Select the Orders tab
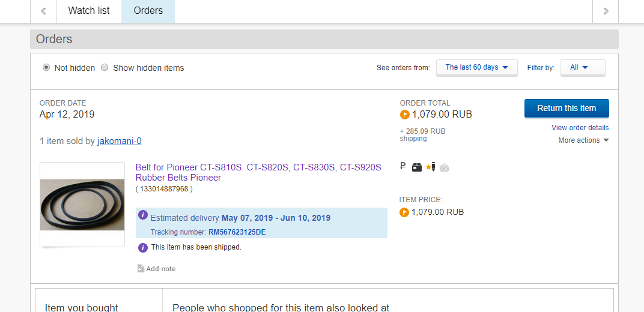 coord(148,11)
